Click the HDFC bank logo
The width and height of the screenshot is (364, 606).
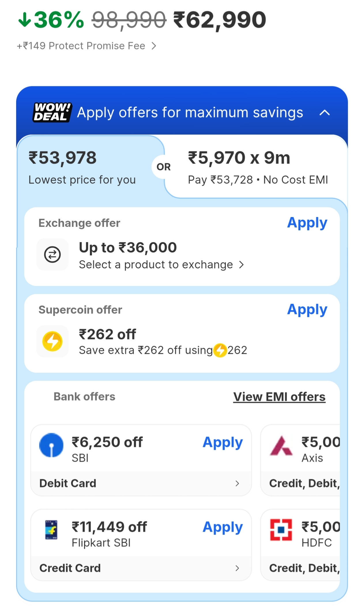coord(281,530)
